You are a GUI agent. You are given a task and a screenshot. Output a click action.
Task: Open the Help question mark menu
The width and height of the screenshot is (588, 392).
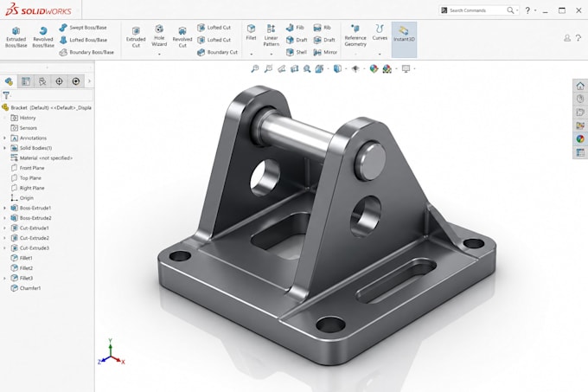click(527, 10)
